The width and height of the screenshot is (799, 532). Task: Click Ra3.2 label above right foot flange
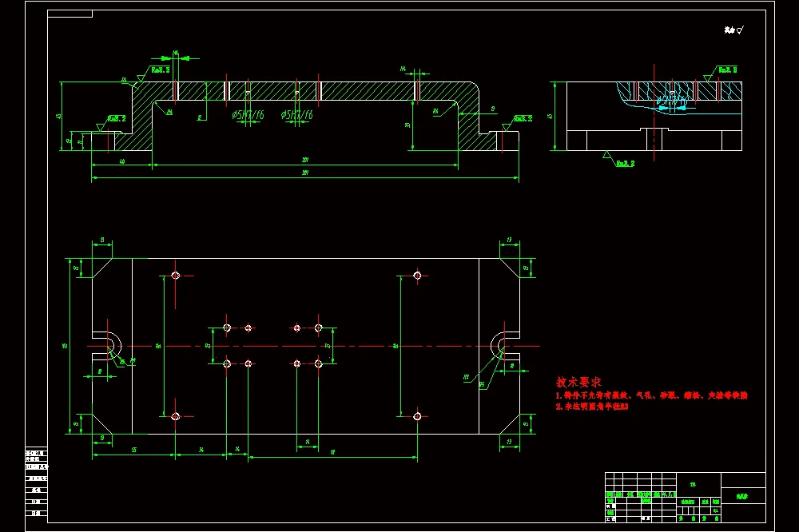523,119
